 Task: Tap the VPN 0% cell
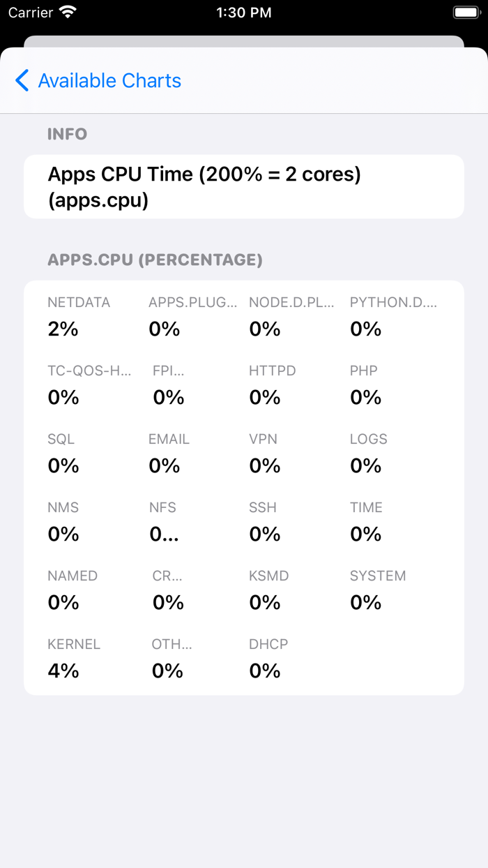coord(264,454)
